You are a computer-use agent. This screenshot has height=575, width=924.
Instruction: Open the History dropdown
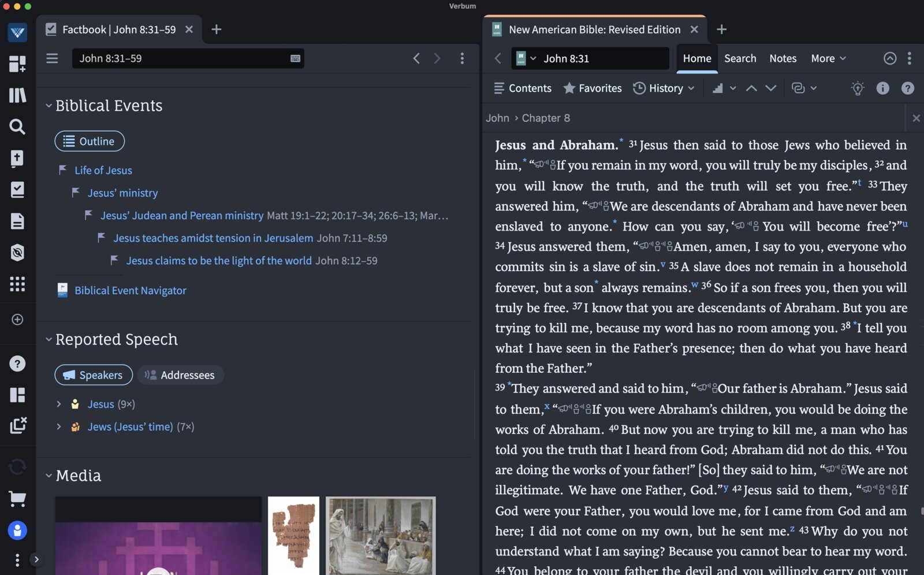664,88
